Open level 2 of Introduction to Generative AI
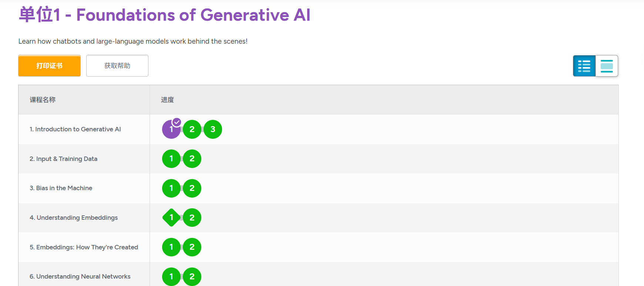 pos(192,129)
